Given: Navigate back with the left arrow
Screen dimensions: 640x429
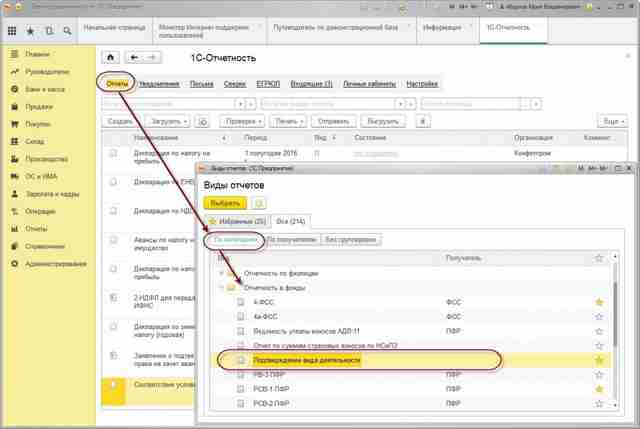Looking at the screenshot, I should (x=134, y=58).
